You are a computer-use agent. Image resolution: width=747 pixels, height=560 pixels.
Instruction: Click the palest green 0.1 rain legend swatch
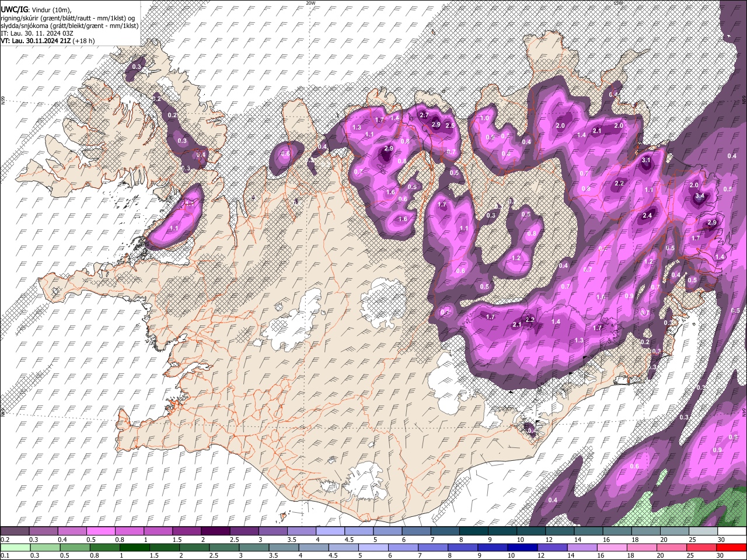click(15, 548)
